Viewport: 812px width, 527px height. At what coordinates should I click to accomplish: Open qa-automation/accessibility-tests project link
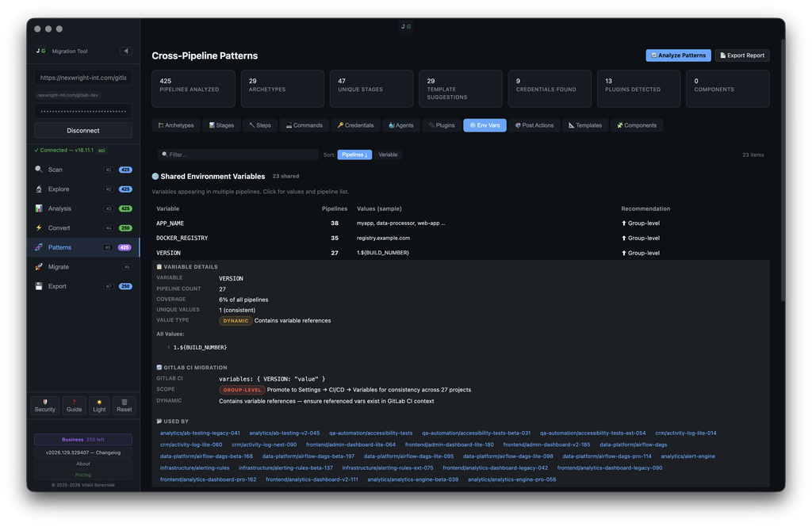371,433
